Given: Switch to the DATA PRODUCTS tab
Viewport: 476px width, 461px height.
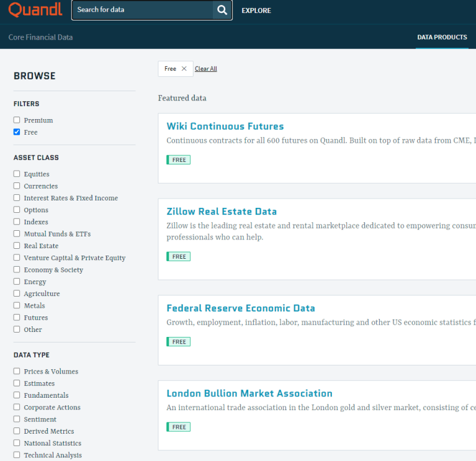Looking at the screenshot, I should point(442,37).
